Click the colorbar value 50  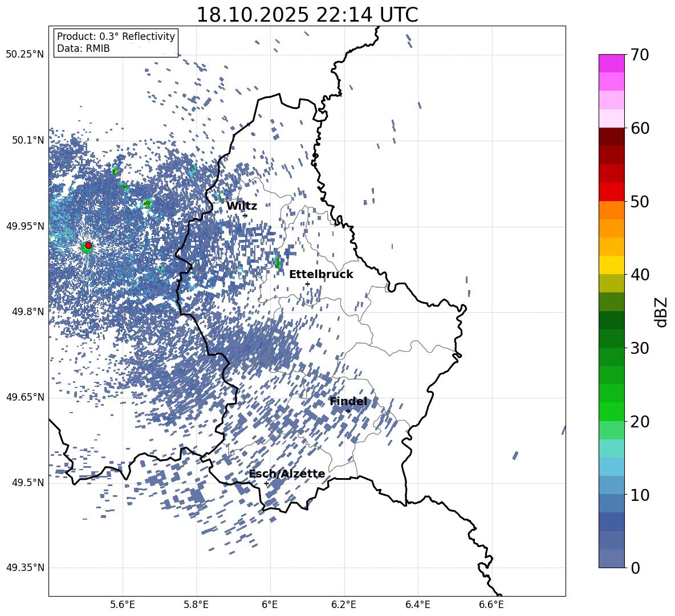tap(640, 201)
